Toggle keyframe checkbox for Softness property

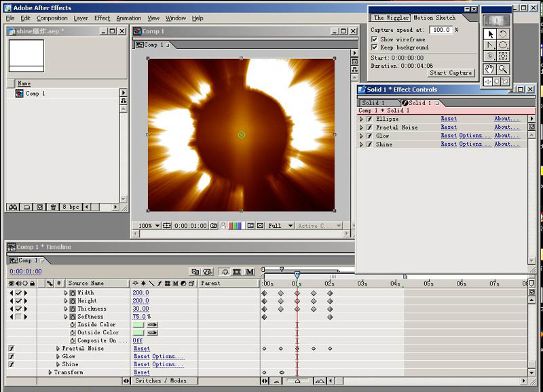tap(18, 317)
